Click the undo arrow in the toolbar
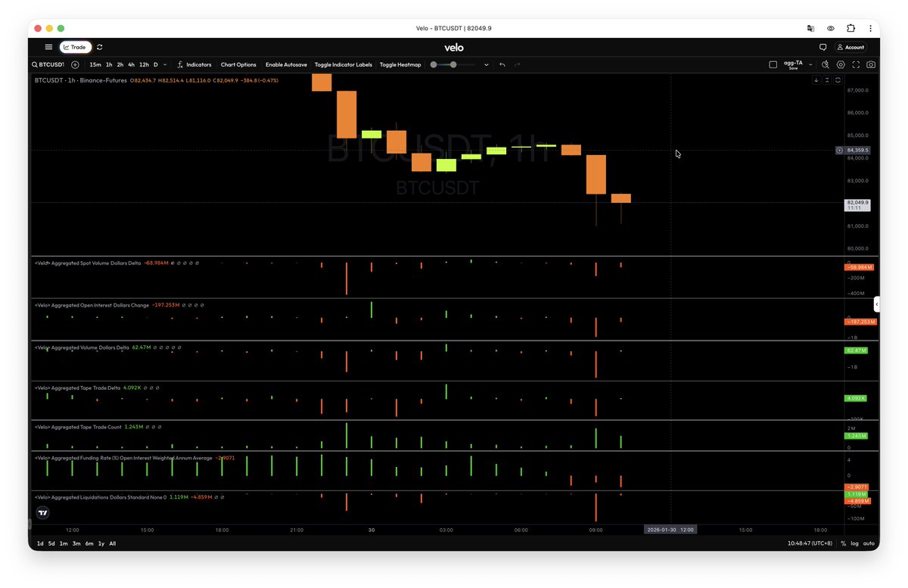Image resolution: width=908 pixels, height=588 pixels. click(x=502, y=65)
